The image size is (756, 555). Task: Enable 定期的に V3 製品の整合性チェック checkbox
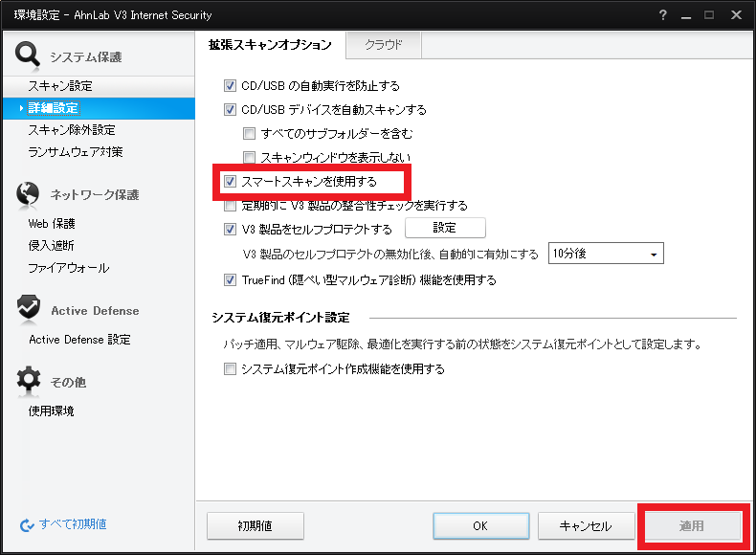tap(230, 206)
